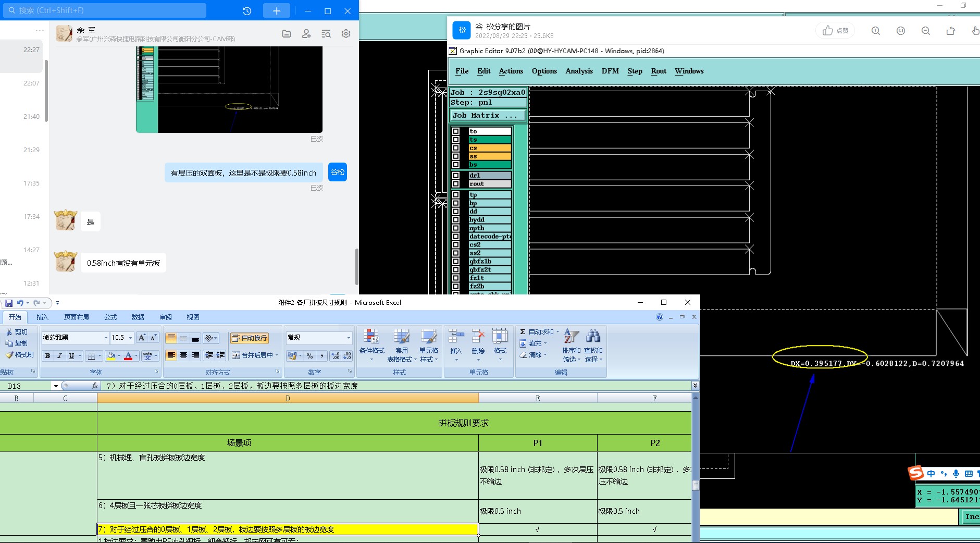980x543 pixels.
Task: Toggle the 'cs' layer checkbox
Action: 456,148
